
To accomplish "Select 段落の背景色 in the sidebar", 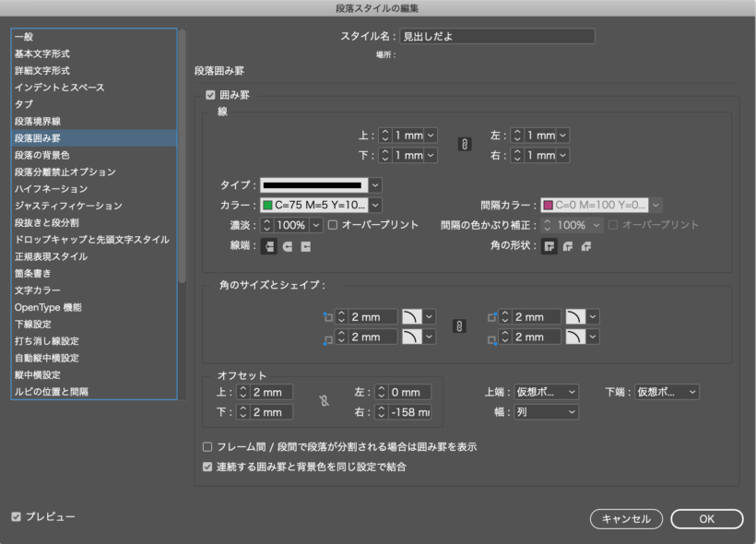I will point(41,155).
